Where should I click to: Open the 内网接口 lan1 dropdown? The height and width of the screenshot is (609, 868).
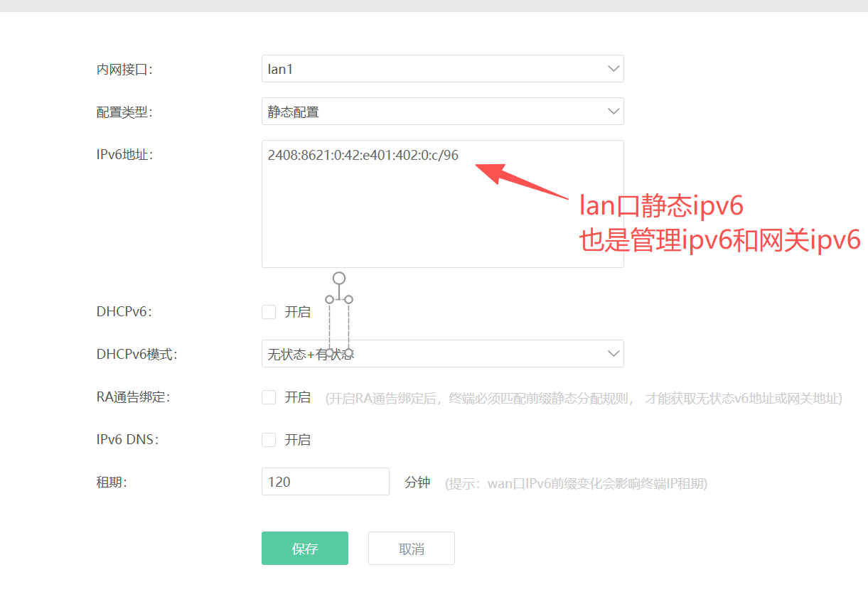(x=442, y=69)
